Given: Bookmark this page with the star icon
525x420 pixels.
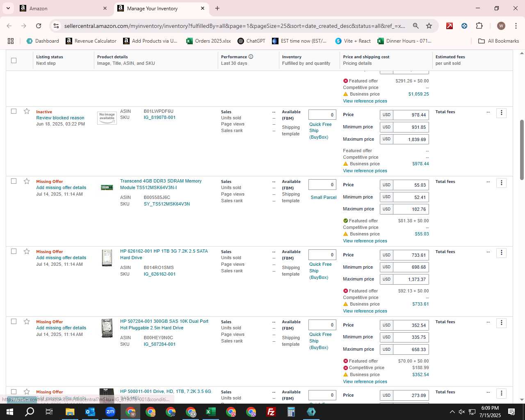Looking at the screenshot, I should pyautogui.click(x=429, y=26).
